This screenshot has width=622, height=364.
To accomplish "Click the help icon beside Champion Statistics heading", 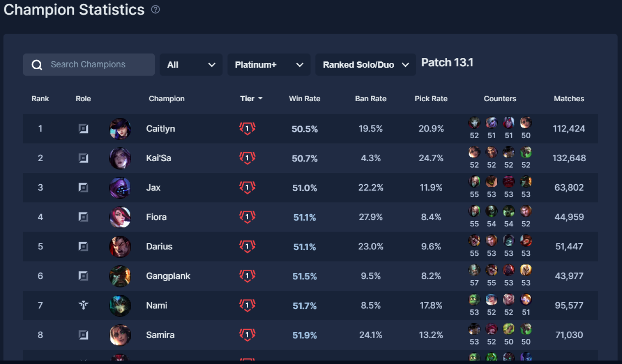I will (x=155, y=9).
